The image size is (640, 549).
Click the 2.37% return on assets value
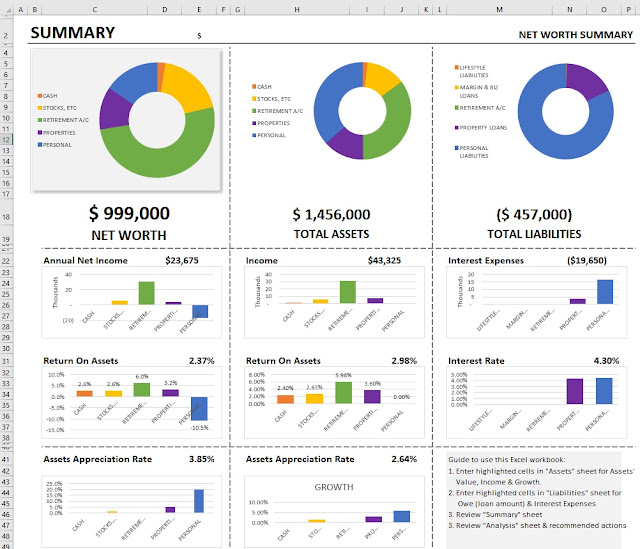pos(201,361)
